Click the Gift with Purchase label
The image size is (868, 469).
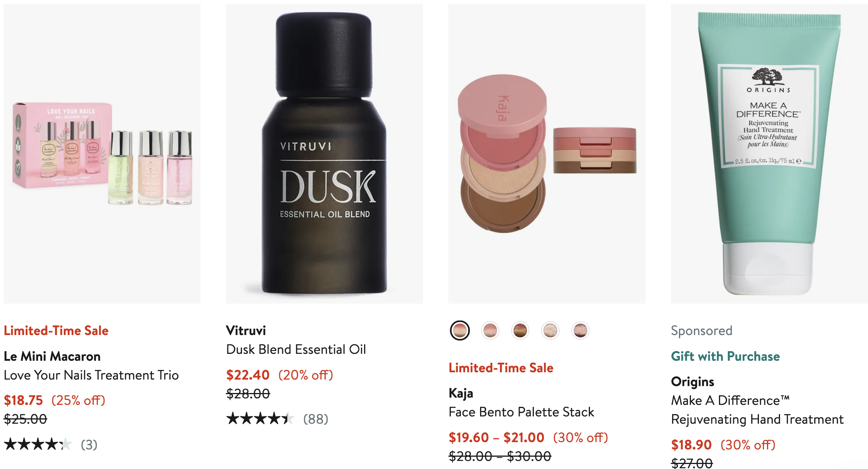[x=726, y=356]
